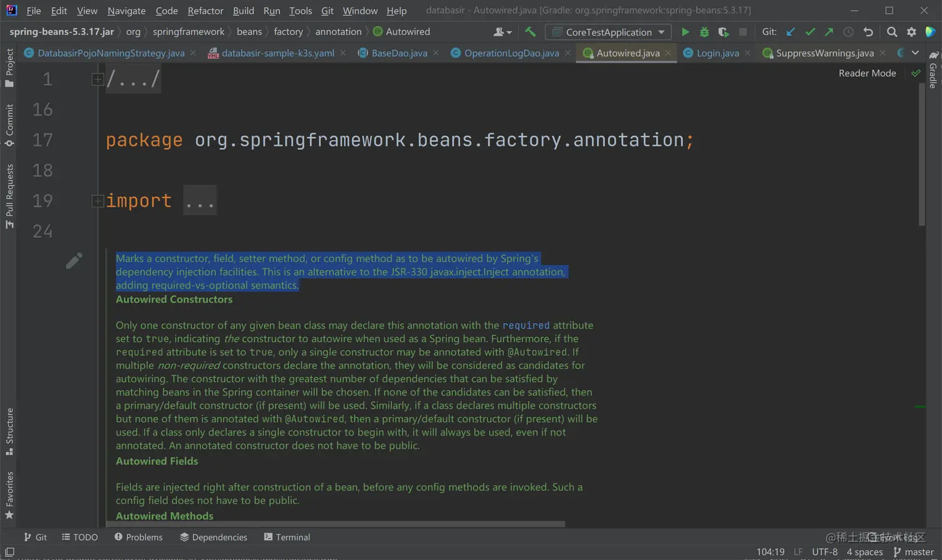
Task: Commit changes via Git green checkmark
Action: 810,32
